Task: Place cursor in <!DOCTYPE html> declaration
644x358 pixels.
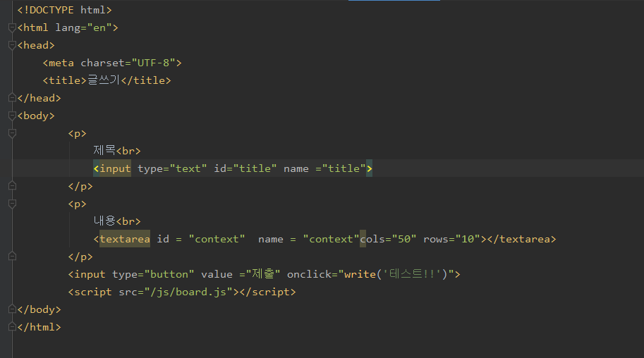Action: click(64, 10)
